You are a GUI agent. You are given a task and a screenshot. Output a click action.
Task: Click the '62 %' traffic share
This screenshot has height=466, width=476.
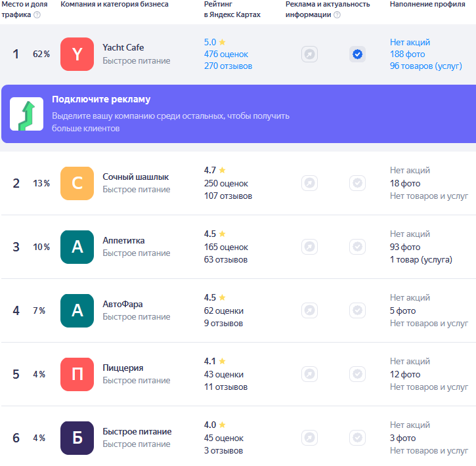point(41,54)
